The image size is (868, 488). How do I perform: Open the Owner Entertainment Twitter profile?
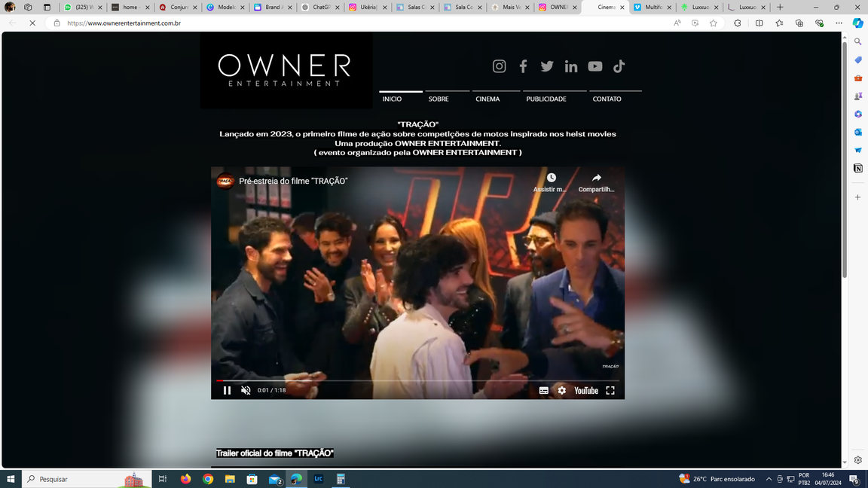click(x=547, y=66)
